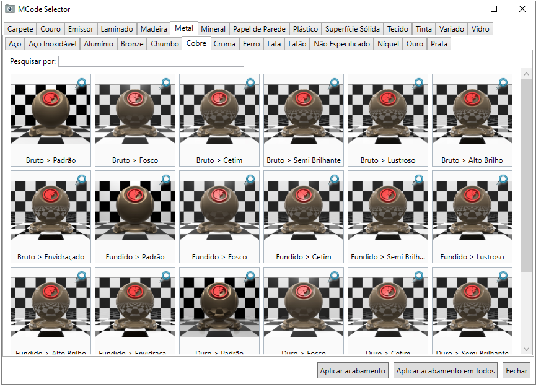The height and width of the screenshot is (392, 541).
Task: Choose the Fundido > Lustroso thumbnail
Action: tap(472, 217)
